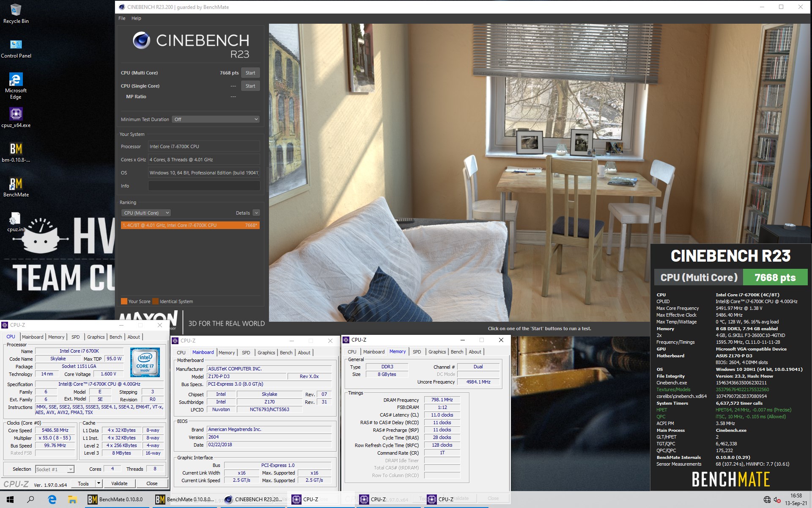Image resolution: width=812 pixels, height=508 pixels.
Task: Click the Intel Core i7 badge in CPU-Z
Action: pos(145,362)
